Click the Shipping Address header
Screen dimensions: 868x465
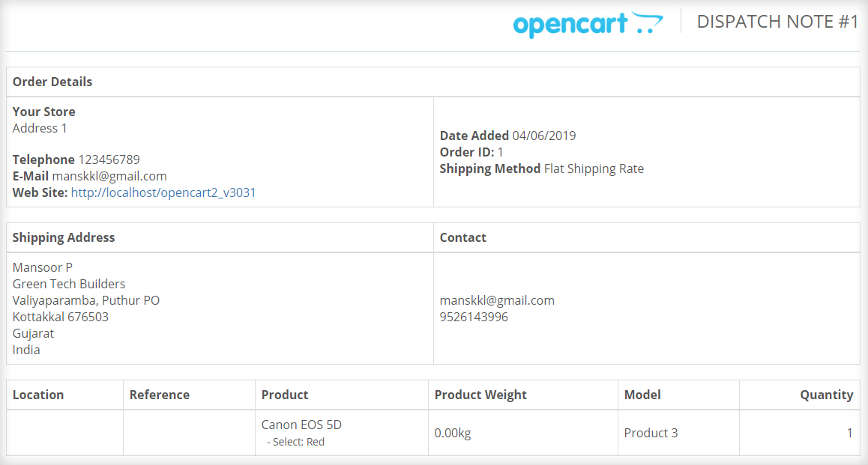[64, 238]
